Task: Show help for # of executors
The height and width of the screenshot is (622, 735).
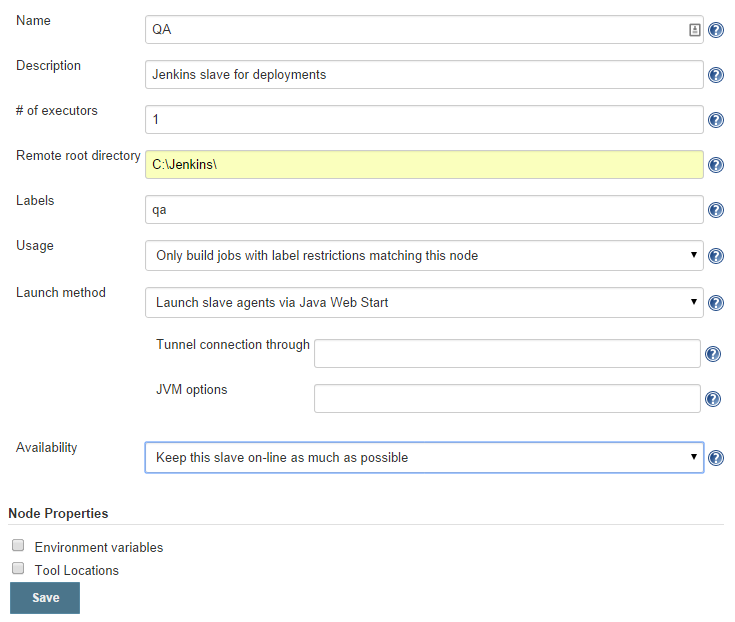Action: coord(716,120)
